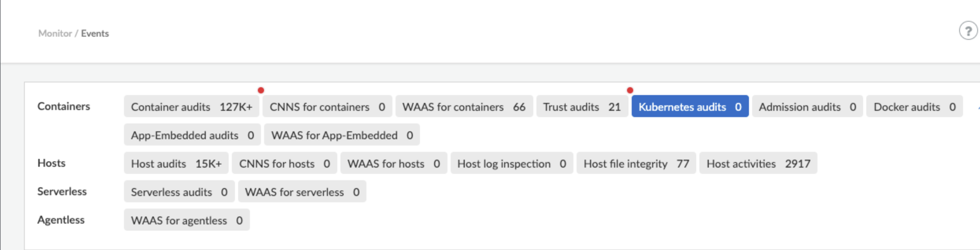
Task: Open Host file integrity tab
Action: click(636, 164)
